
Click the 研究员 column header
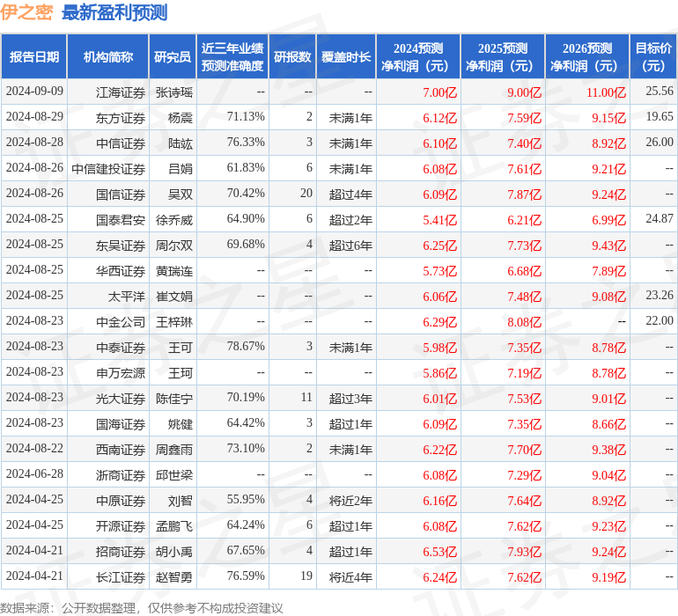(173, 56)
